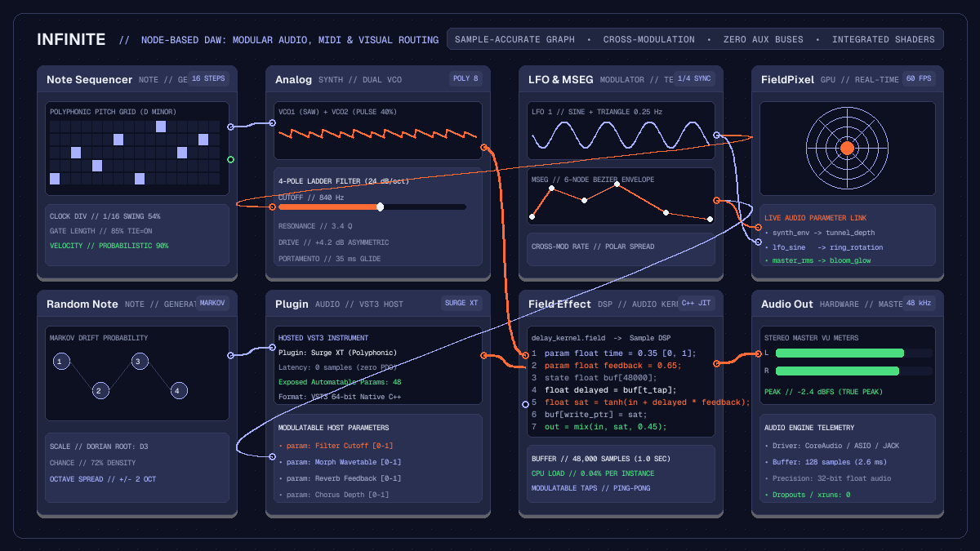Viewport: 980px width, 551px height.
Task: Select Markov state node 3
Action: 140,361
